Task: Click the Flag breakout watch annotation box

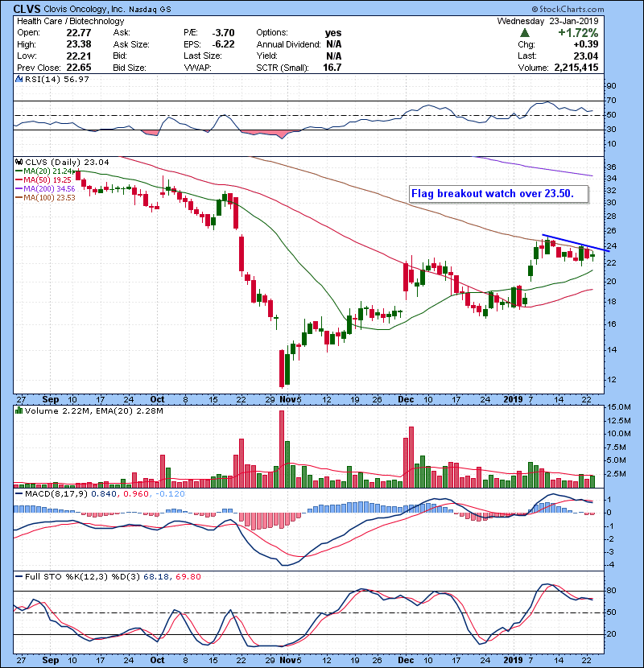Action: [498, 194]
